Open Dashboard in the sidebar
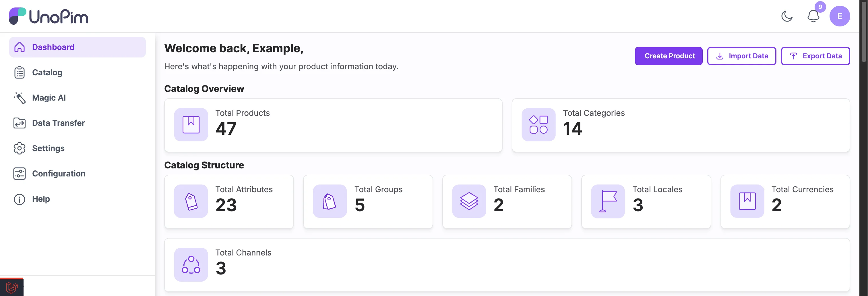The width and height of the screenshot is (868, 296). pos(77,47)
